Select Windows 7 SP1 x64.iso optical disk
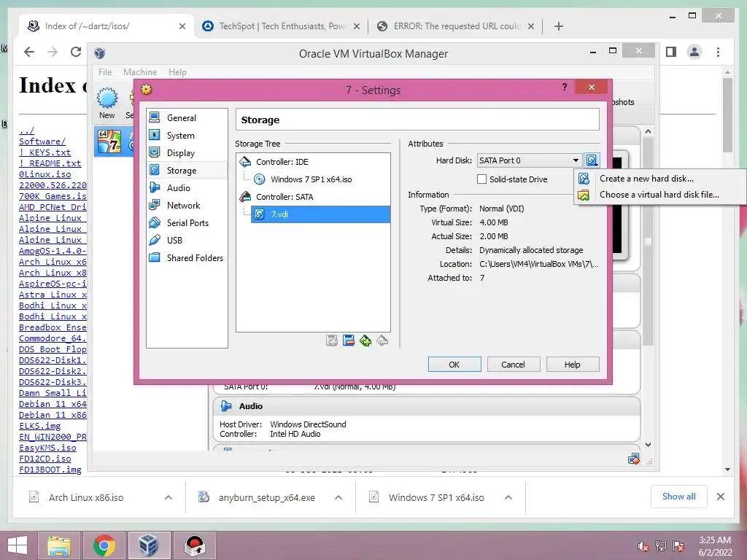The height and width of the screenshot is (560, 747). [x=311, y=179]
